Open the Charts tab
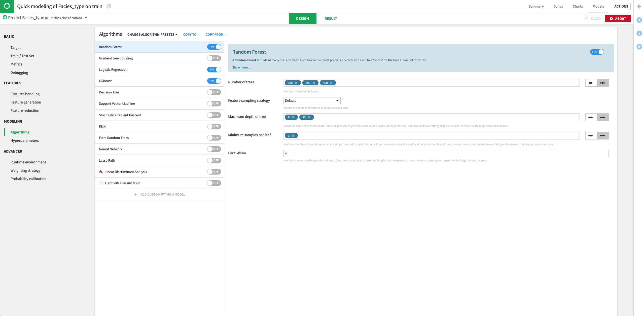644x316 pixels. point(578,6)
